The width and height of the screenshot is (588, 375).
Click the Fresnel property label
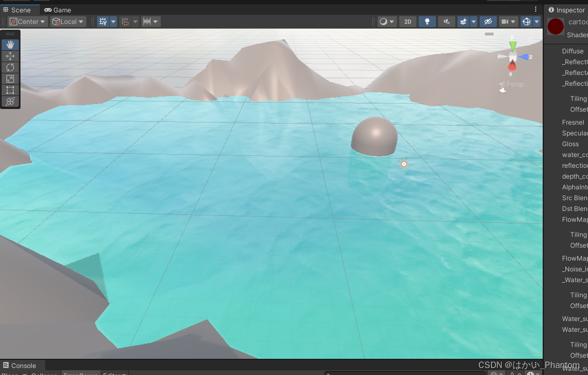(x=572, y=122)
